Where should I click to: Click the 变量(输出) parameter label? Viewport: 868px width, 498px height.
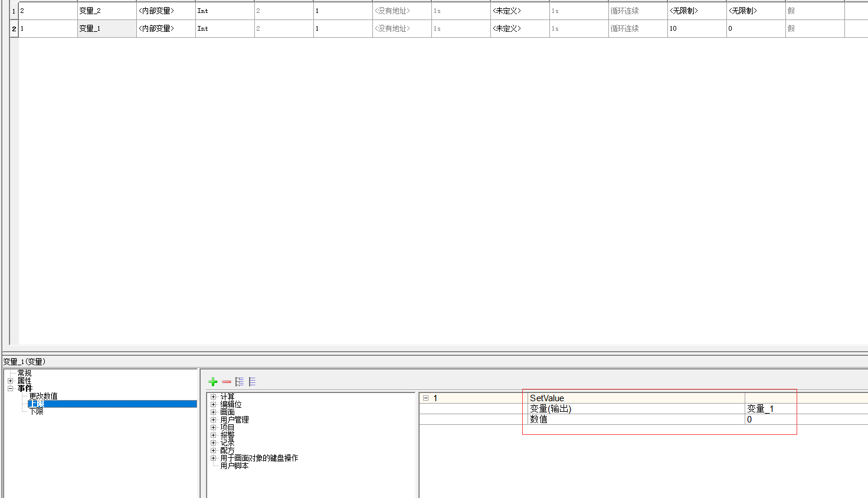[x=551, y=409]
